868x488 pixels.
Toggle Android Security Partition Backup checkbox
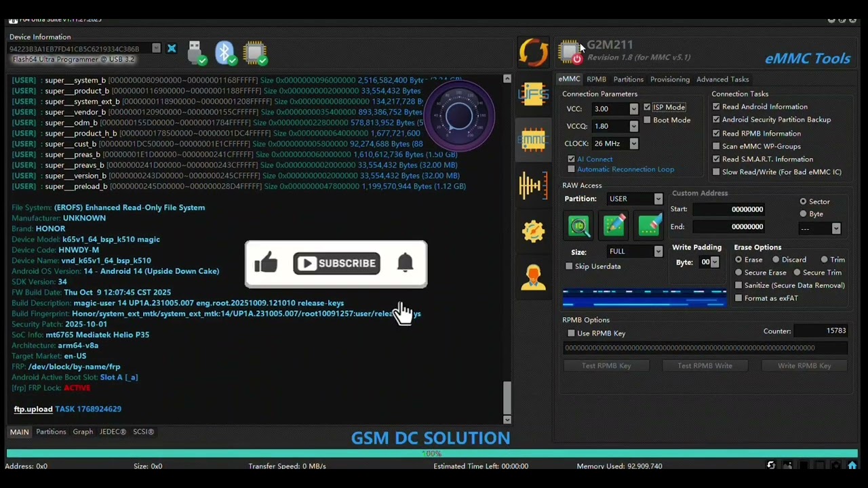(x=716, y=119)
